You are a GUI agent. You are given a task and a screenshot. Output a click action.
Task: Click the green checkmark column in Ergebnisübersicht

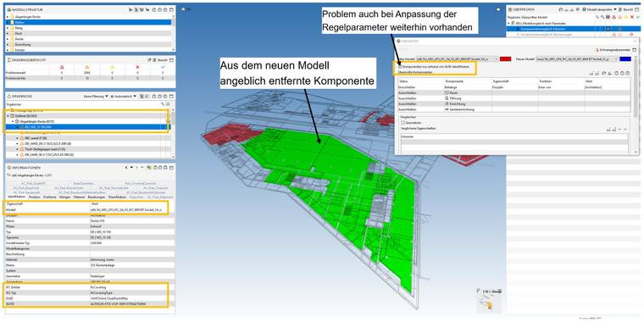(x=163, y=67)
